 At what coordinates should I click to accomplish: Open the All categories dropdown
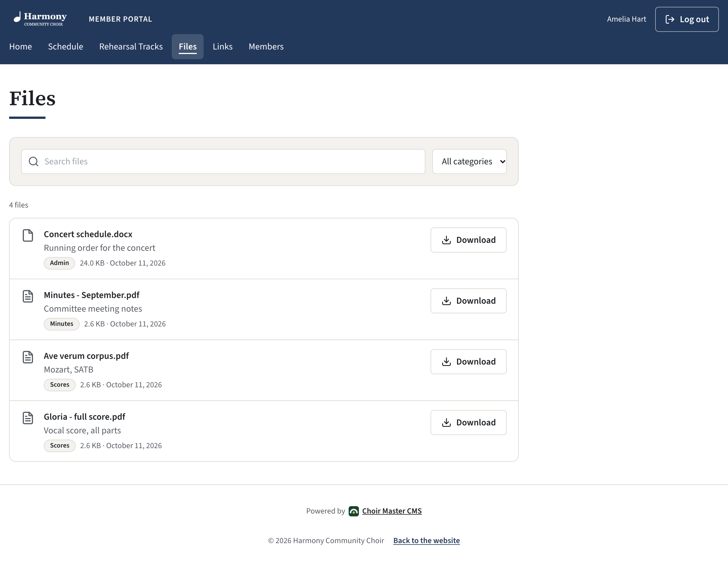[x=469, y=161]
